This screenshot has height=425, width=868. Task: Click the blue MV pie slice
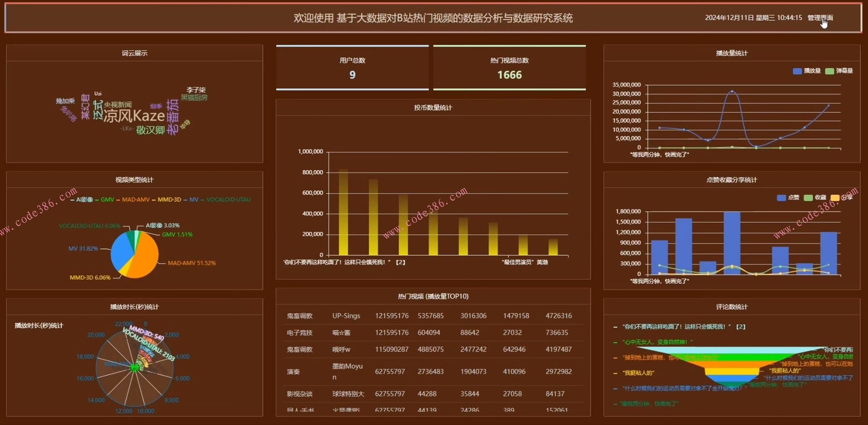pos(121,252)
